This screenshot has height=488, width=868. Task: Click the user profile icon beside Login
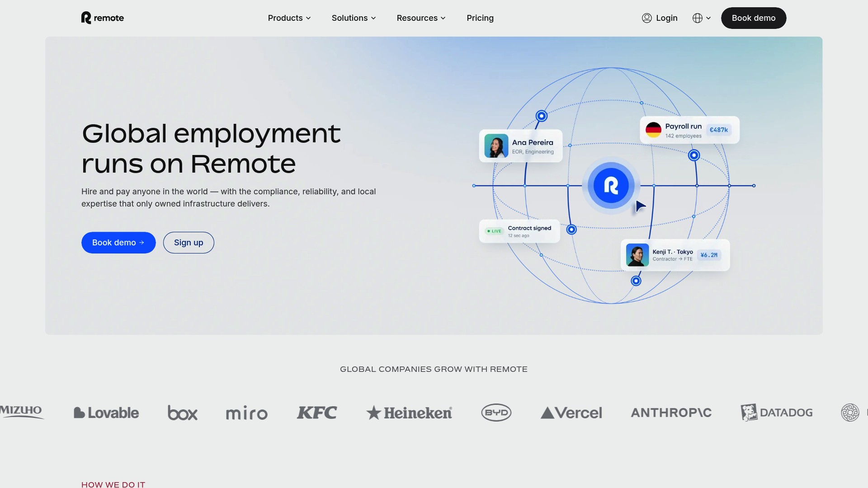[647, 18]
